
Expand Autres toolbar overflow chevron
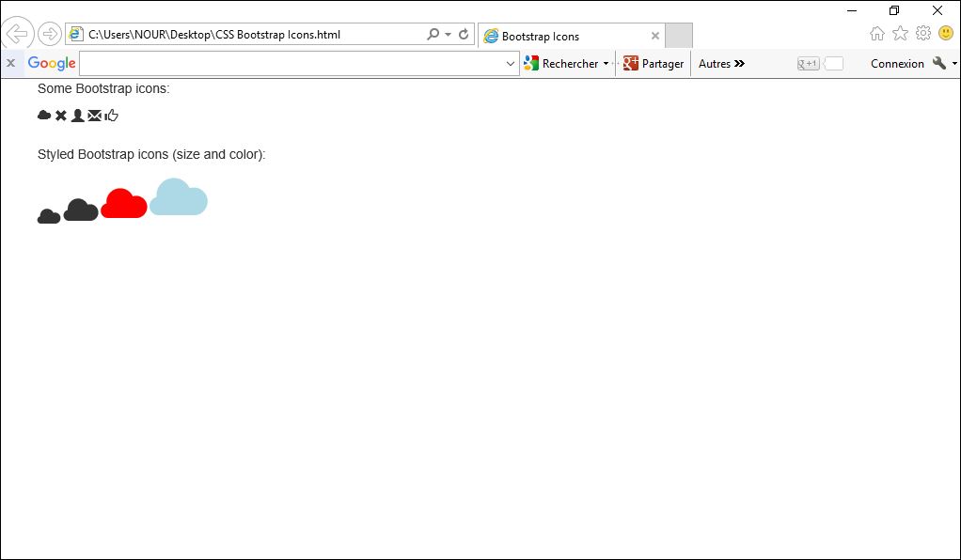click(x=739, y=64)
